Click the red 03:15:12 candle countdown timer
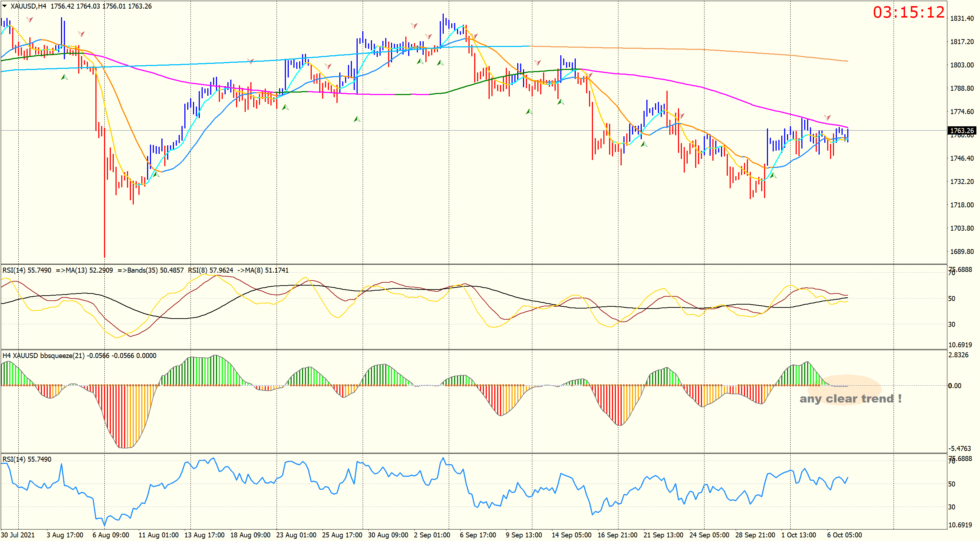980x541 pixels. [908, 13]
